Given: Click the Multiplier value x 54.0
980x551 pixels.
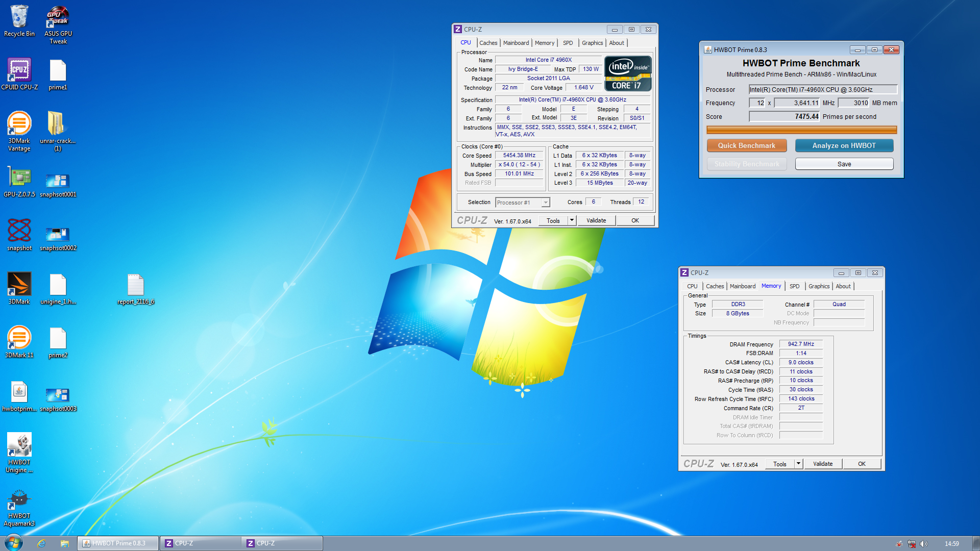Looking at the screenshot, I should pyautogui.click(x=519, y=164).
